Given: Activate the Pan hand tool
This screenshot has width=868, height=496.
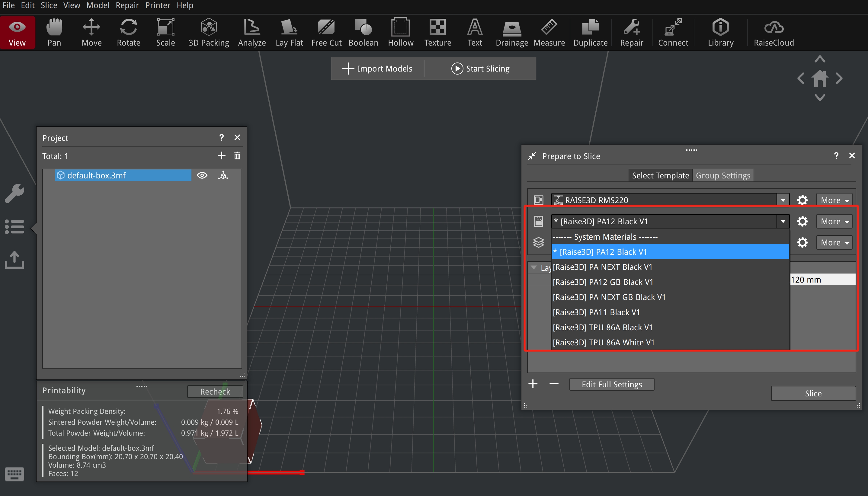Looking at the screenshot, I should coord(54,33).
